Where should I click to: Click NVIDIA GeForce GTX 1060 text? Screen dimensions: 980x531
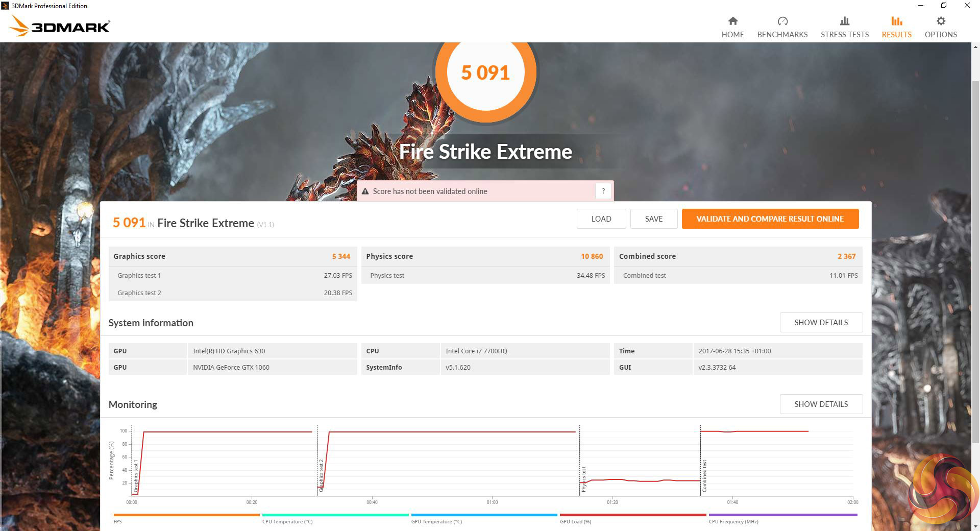(x=231, y=367)
